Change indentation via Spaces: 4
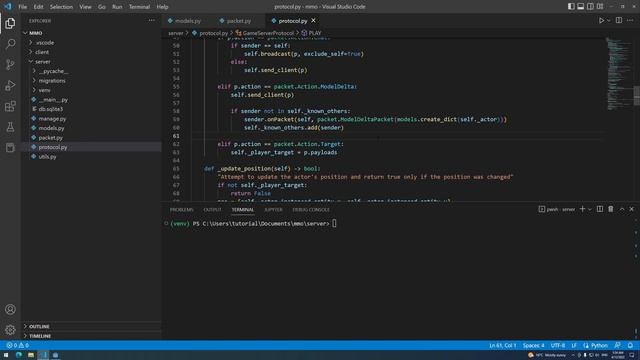This screenshot has height=360, width=640. (x=533, y=345)
